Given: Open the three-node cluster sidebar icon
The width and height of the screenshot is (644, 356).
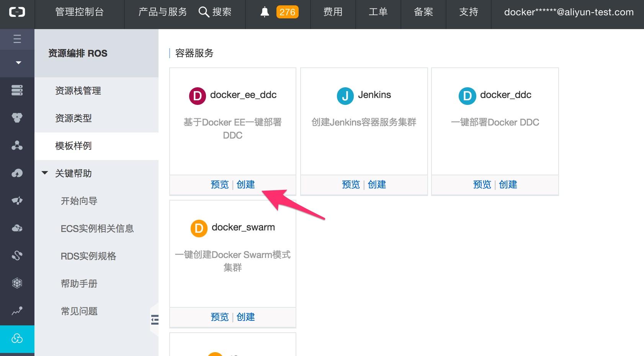Looking at the screenshot, I should pyautogui.click(x=17, y=145).
